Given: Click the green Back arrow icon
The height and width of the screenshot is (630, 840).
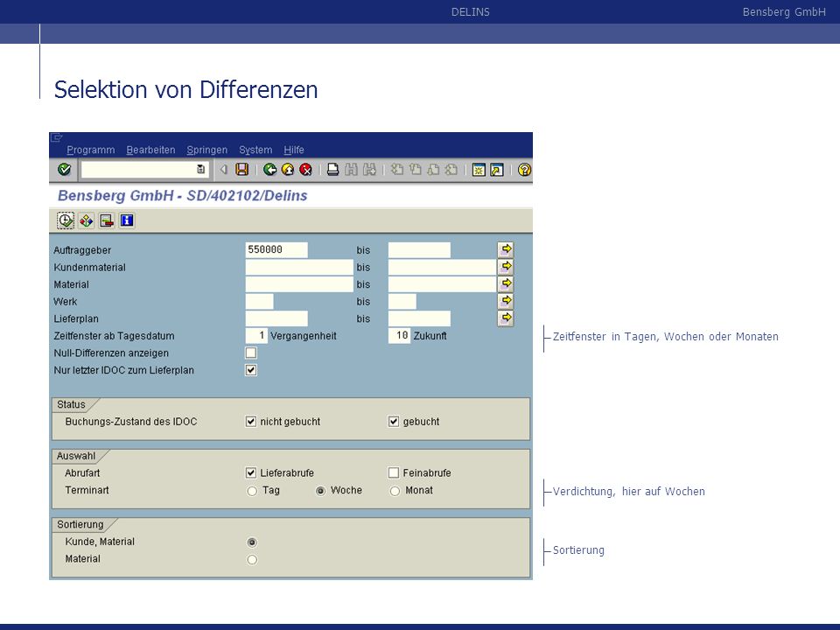Looking at the screenshot, I should tap(270, 170).
